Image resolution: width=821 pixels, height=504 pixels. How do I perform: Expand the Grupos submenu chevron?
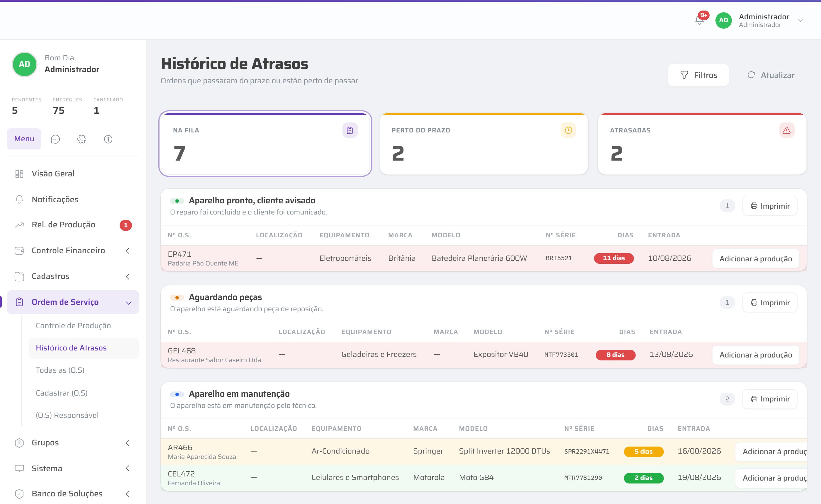[127, 443]
